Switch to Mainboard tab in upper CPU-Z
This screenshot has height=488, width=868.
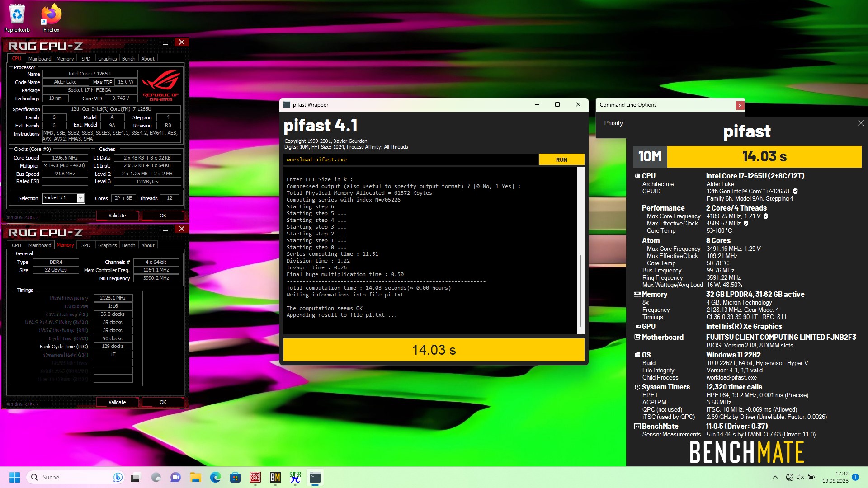click(x=40, y=59)
